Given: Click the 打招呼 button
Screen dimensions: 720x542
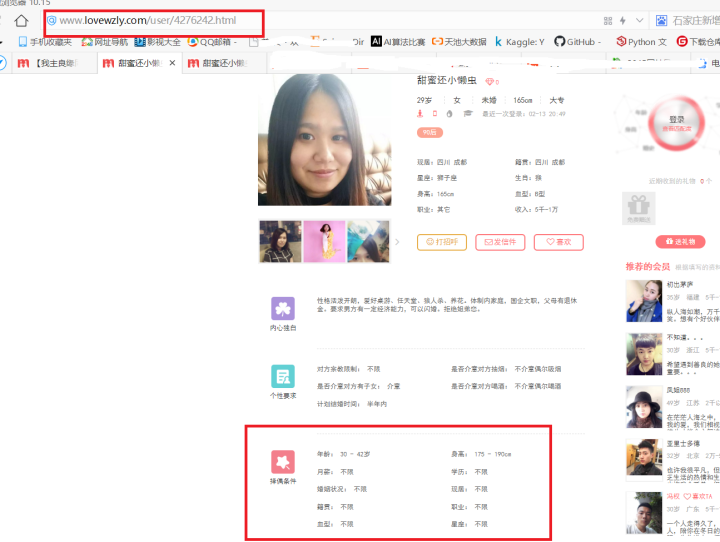Looking at the screenshot, I should click(x=442, y=242).
